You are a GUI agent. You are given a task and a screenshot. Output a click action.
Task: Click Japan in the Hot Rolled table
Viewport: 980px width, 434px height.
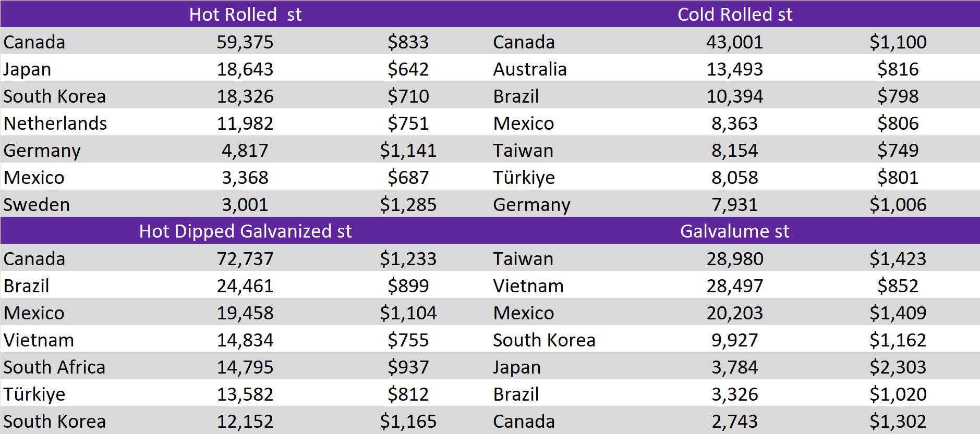coord(27,69)
